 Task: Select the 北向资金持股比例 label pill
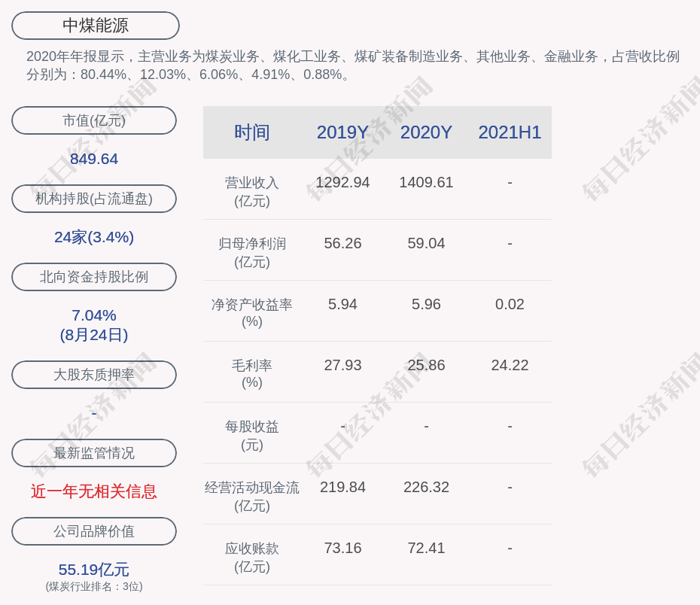click(94, 277)
